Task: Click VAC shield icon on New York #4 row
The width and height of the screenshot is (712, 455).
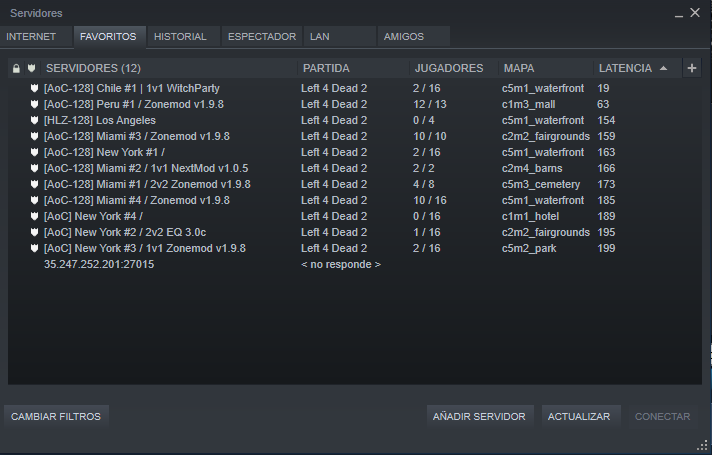Action: coord(34,216)
